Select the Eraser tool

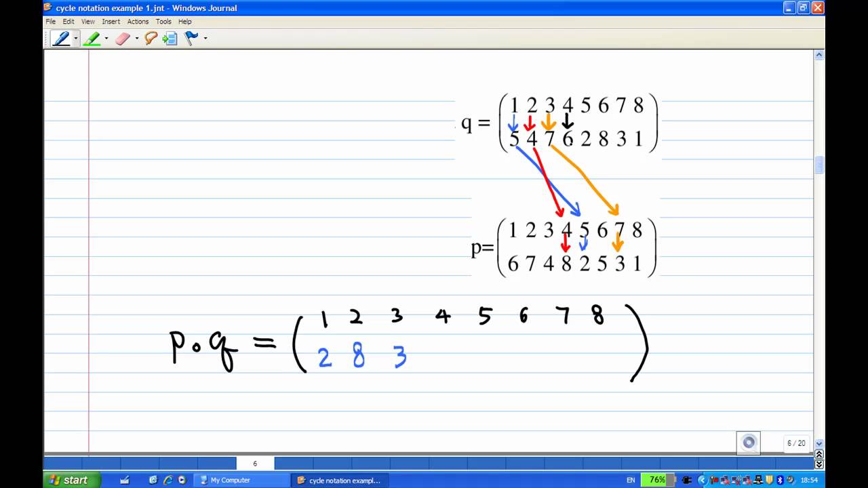pyautogui.click(x=123, y=39)
